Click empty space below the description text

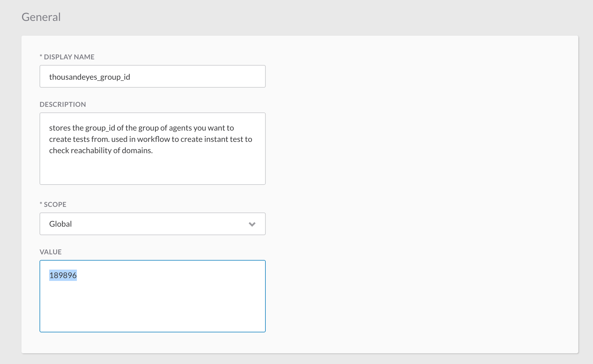(152, 171)
